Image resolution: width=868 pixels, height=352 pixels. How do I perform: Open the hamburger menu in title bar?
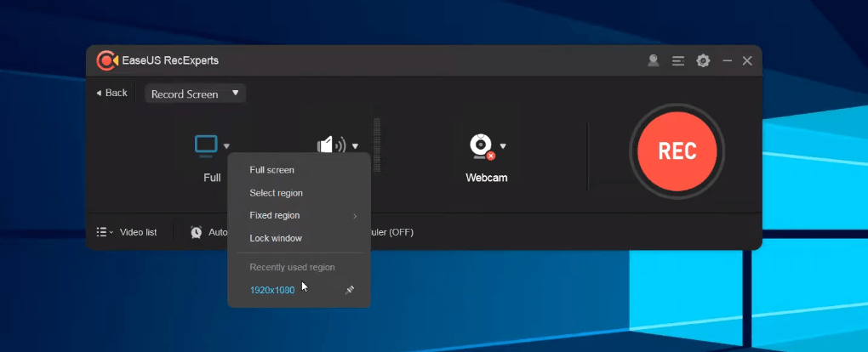[678, 61]
